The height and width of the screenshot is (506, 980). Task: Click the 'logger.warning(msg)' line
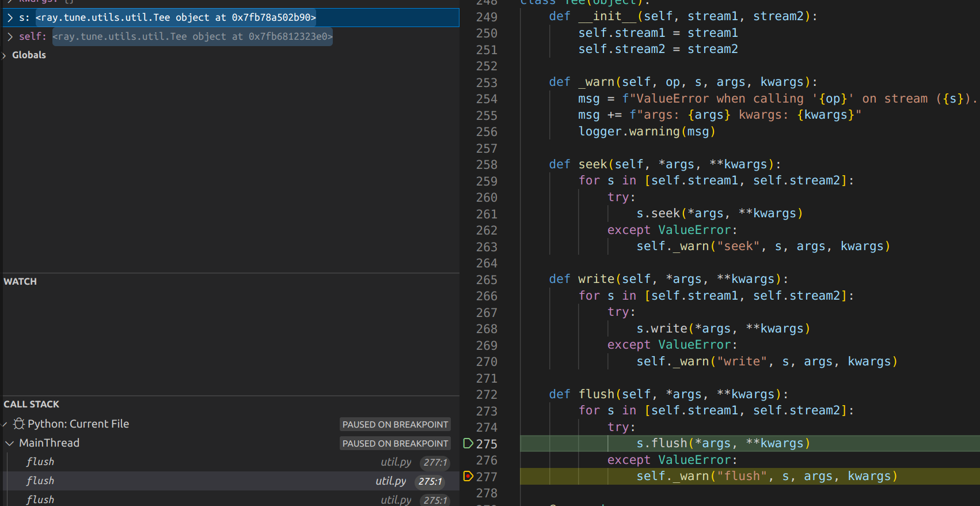click(647, 132)
